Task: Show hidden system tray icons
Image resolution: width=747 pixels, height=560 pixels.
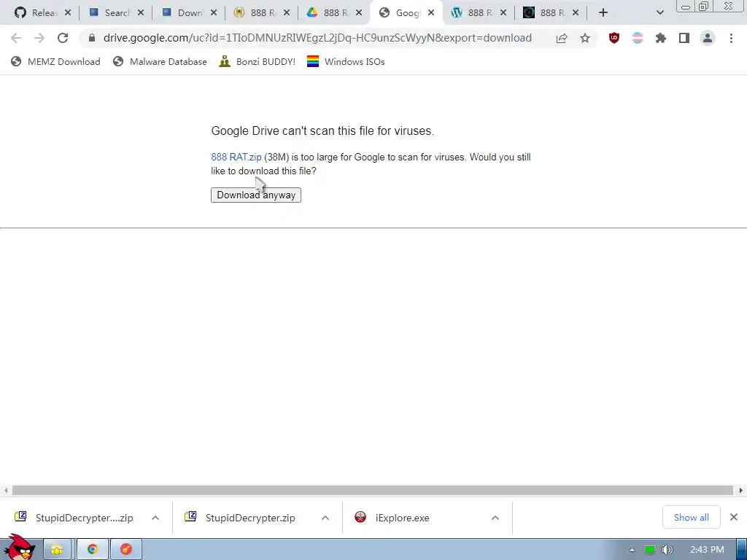Action: pyautogui.click(x=632, y=550)
